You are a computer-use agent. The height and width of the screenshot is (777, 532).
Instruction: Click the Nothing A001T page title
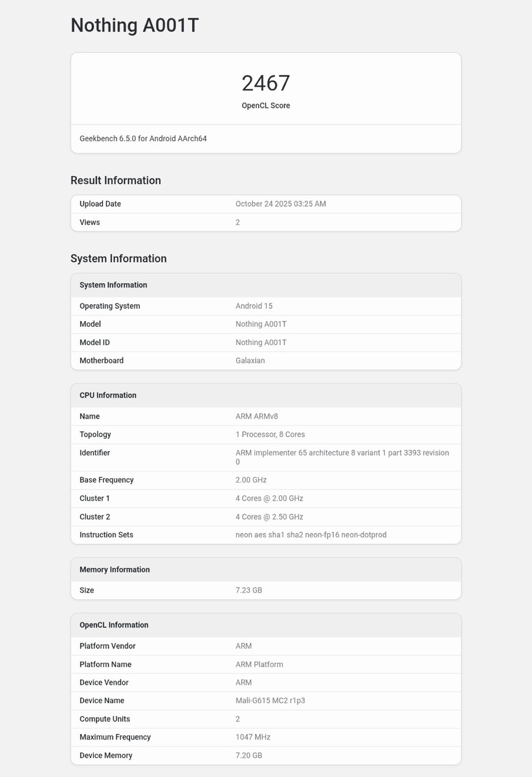click(135, 25)
